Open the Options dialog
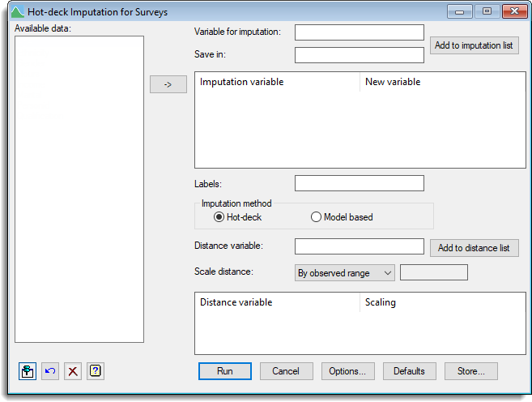 pyautogui.click(x=347, y=371)
